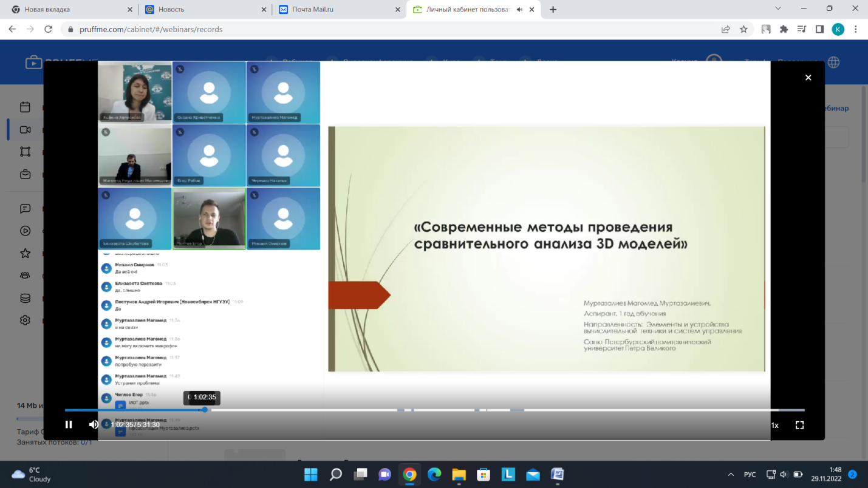Open File Explorer from the taskbar
Screen dimensions: 868x488
point(459,474)
